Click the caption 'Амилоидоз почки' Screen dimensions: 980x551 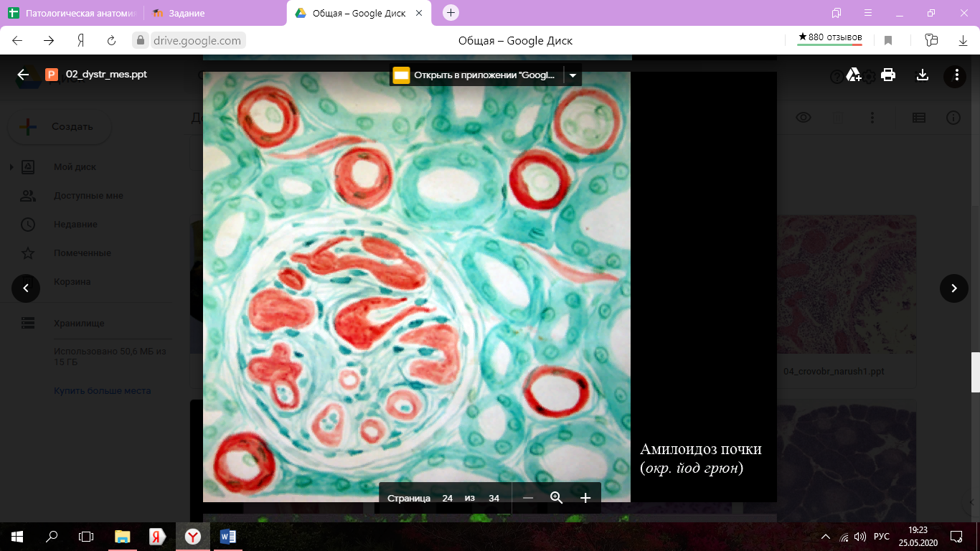tap(700, 449)
